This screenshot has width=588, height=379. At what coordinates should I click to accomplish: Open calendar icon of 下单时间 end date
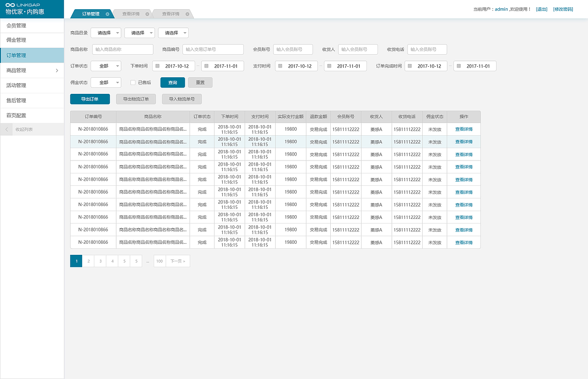click(x=207, y=66)
